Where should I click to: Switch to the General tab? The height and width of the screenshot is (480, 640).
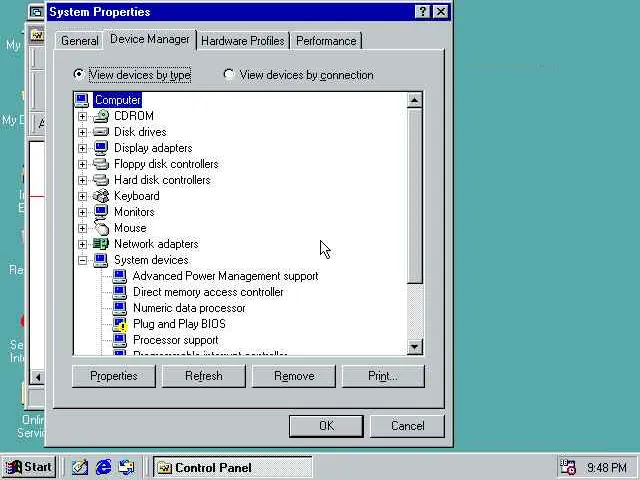[x=80, y=41]
